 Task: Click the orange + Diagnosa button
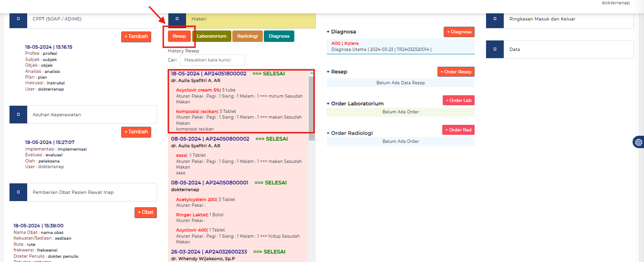tap(459, 32)
